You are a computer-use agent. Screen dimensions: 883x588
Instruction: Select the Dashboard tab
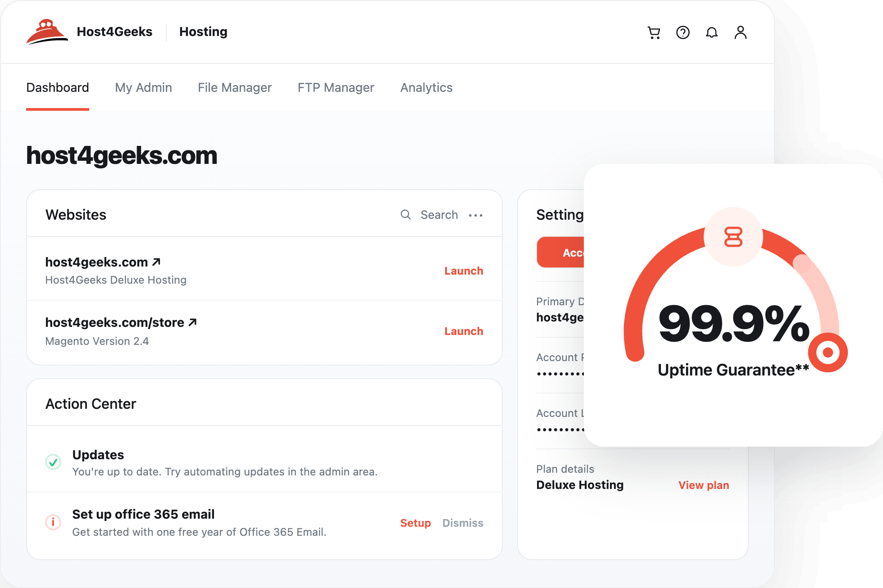pyautogui.click(x=58, y=87)
